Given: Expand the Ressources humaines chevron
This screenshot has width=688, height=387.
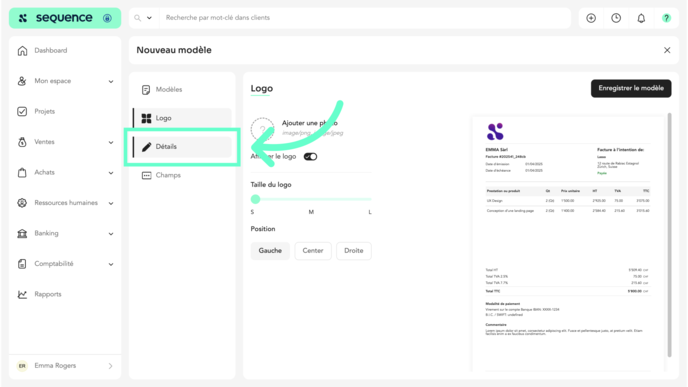Looking at the screenshot, I should [111, 203].
